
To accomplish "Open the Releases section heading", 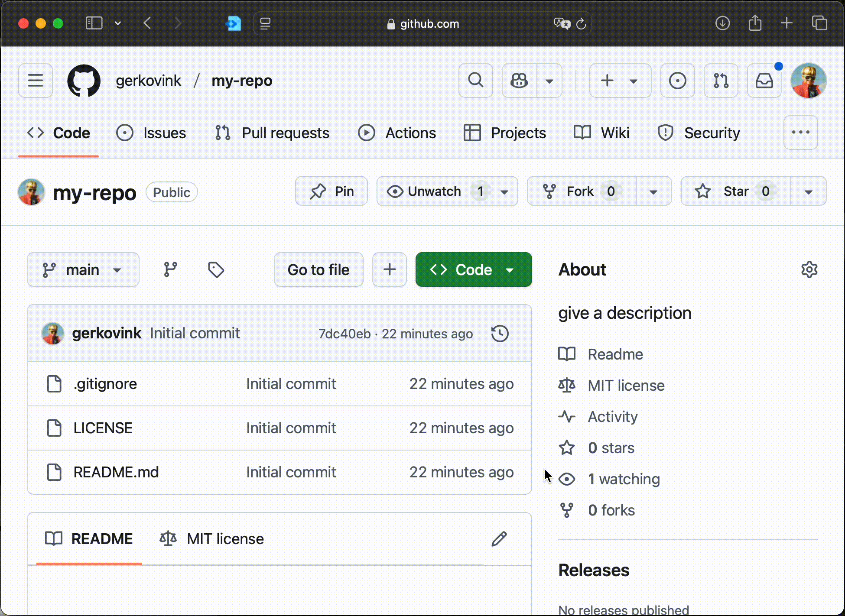I will 594,570.
